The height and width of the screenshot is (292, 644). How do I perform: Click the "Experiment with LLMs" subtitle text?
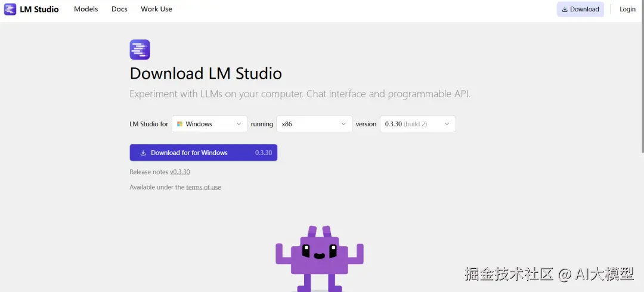point(300,94)
